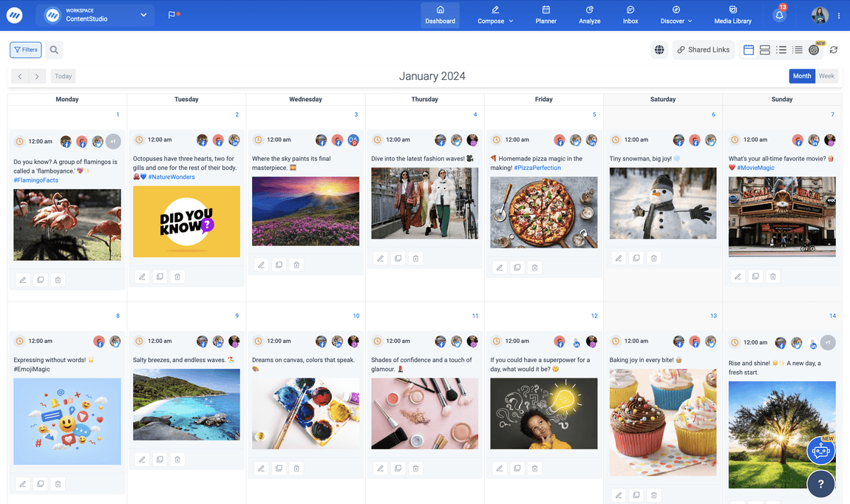The image size is (850, 504).
Task: Open the Media Library
Action: [x=732, y=15]
